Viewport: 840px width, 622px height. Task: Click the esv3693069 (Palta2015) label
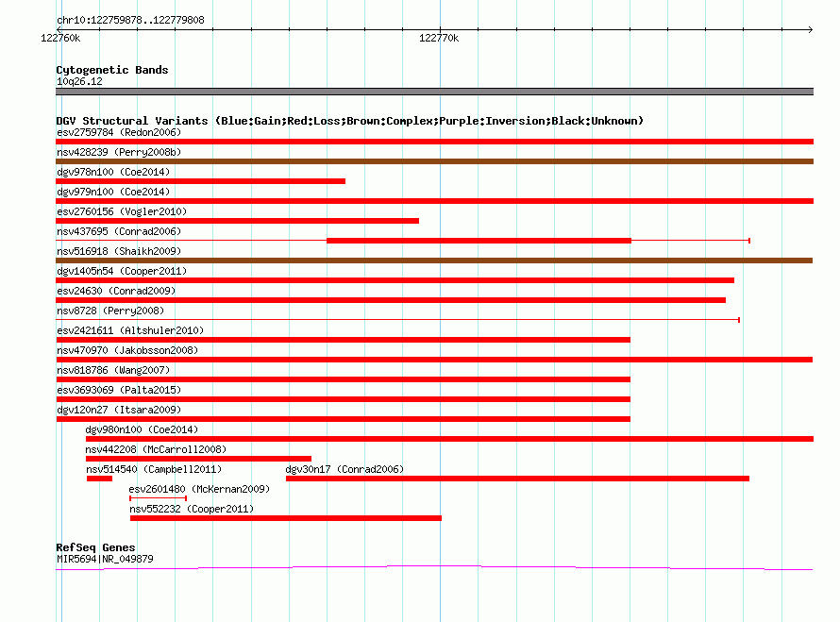pyautogui.click(x=119, y=390)
